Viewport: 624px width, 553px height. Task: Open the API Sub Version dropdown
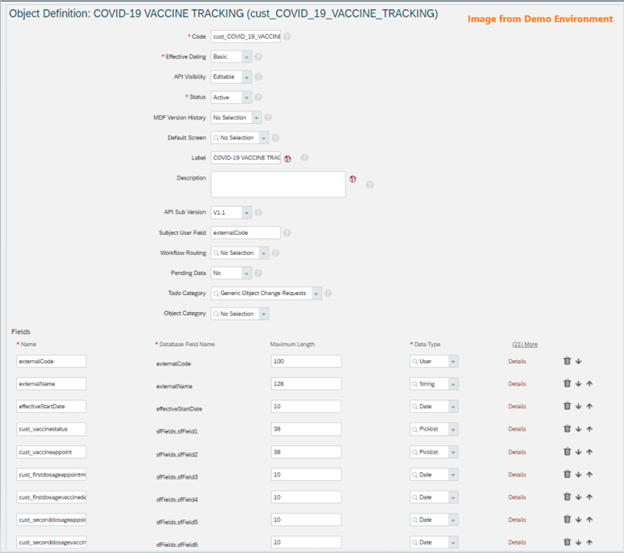coord(246,212)
